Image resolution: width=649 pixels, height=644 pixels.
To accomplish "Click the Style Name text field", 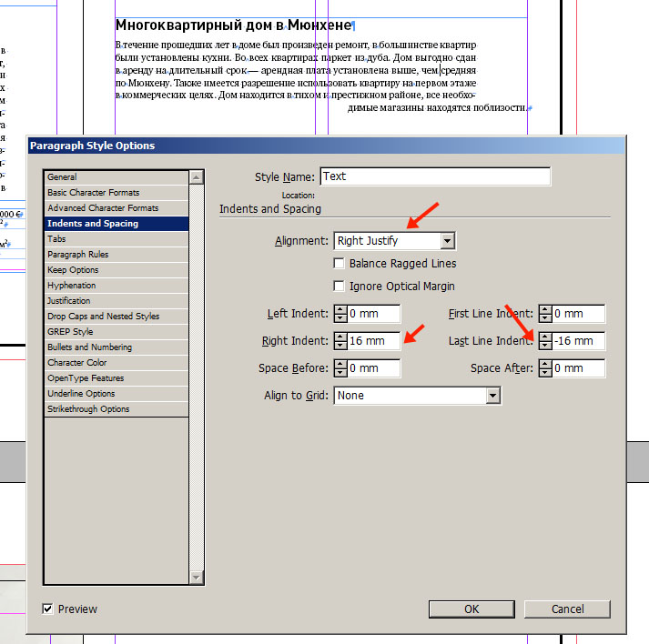I will click(435, 176).
